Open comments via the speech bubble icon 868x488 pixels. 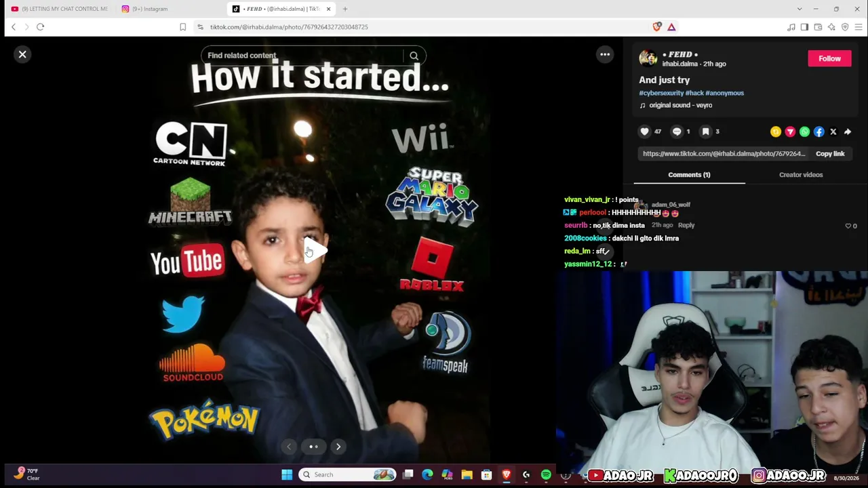click(x=677, y=131)
